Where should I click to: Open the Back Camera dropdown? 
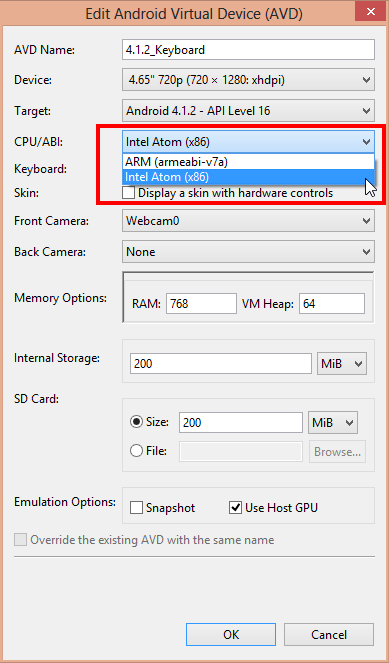[x=248, y=252]
